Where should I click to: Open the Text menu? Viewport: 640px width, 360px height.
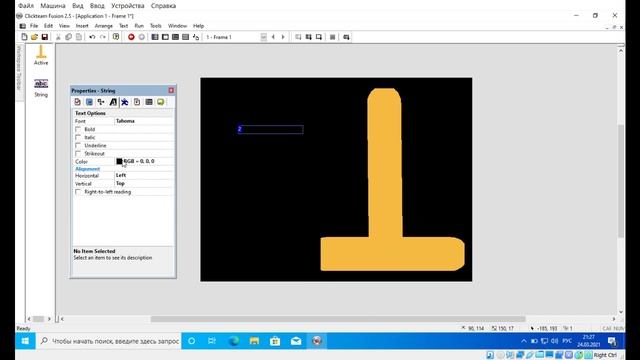(123, 26)
